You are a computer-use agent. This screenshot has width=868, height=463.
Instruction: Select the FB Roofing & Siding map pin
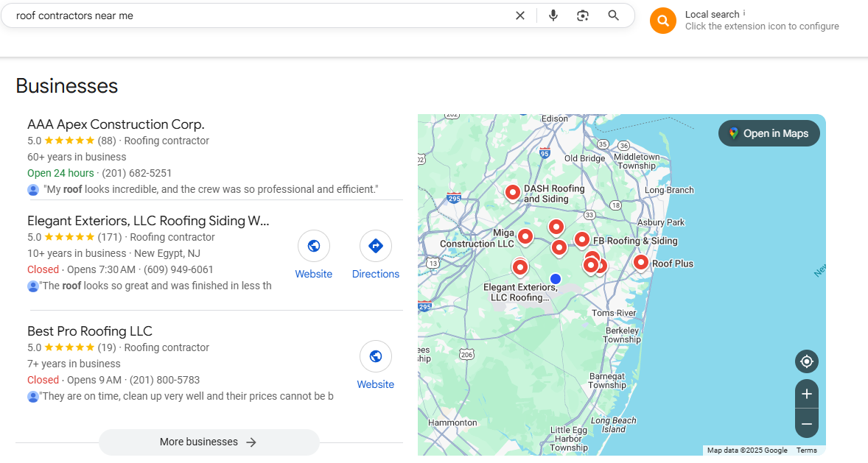tap(581, 240)
